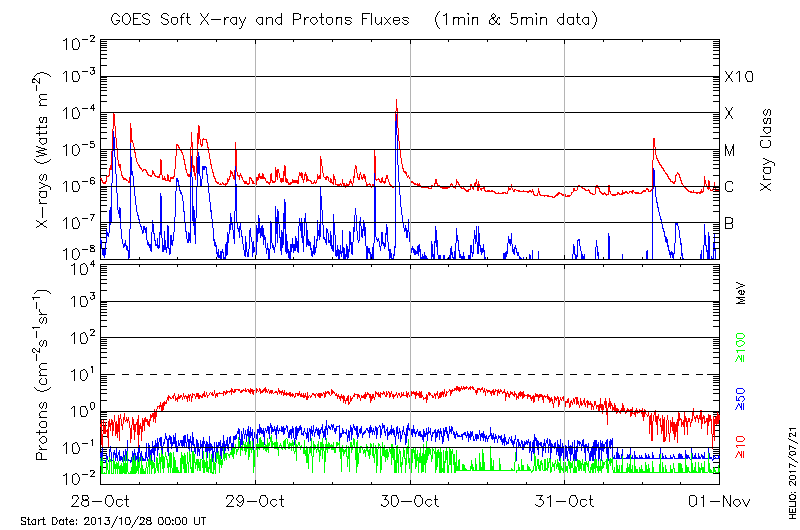This screenshot has width=800, height=530.
Task: Click the tallest X-ray flare peak before 30-Oct
Action: (x=397, y=101)
